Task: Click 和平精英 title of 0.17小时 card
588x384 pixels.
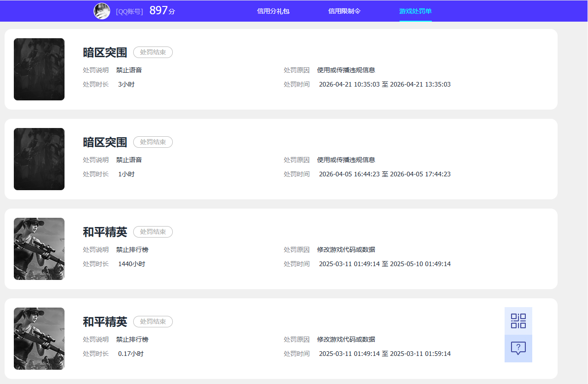Action: [105, 322]
